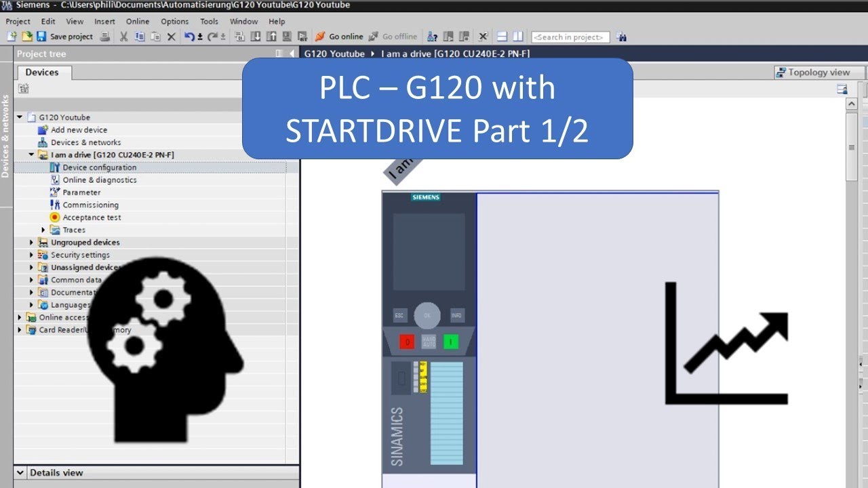Collapse the G120 Youtube project node

[20, 117]
